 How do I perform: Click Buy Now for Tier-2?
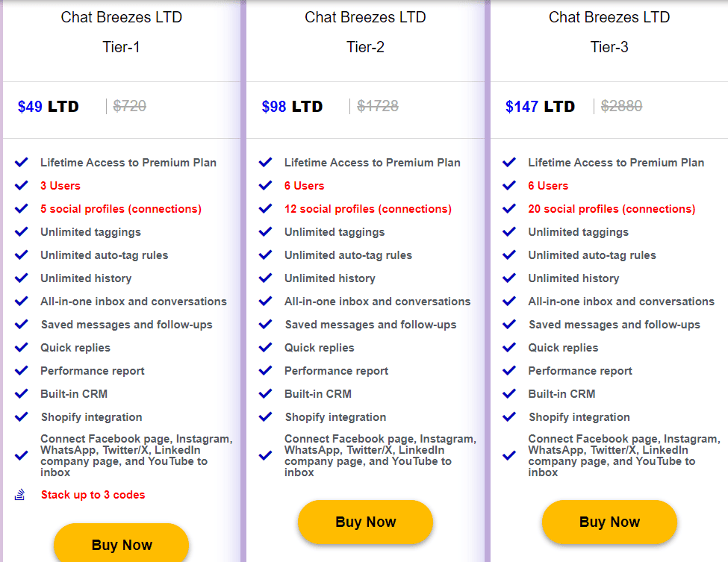point(365,522)
